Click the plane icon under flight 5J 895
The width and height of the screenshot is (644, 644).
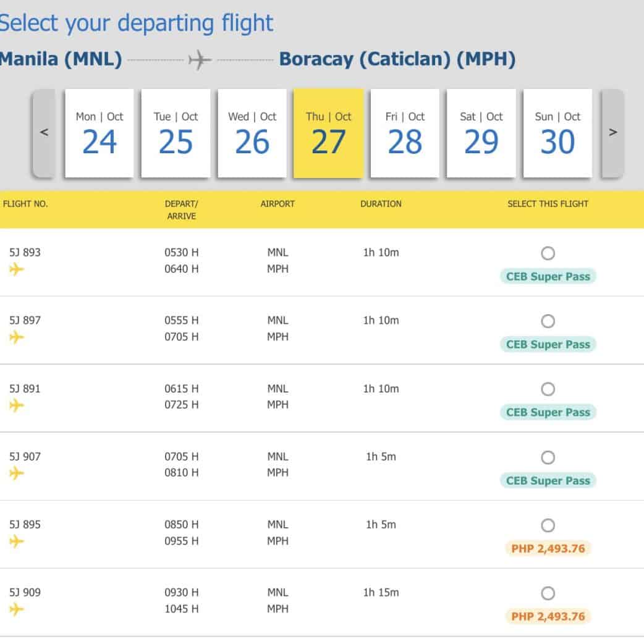17,541
